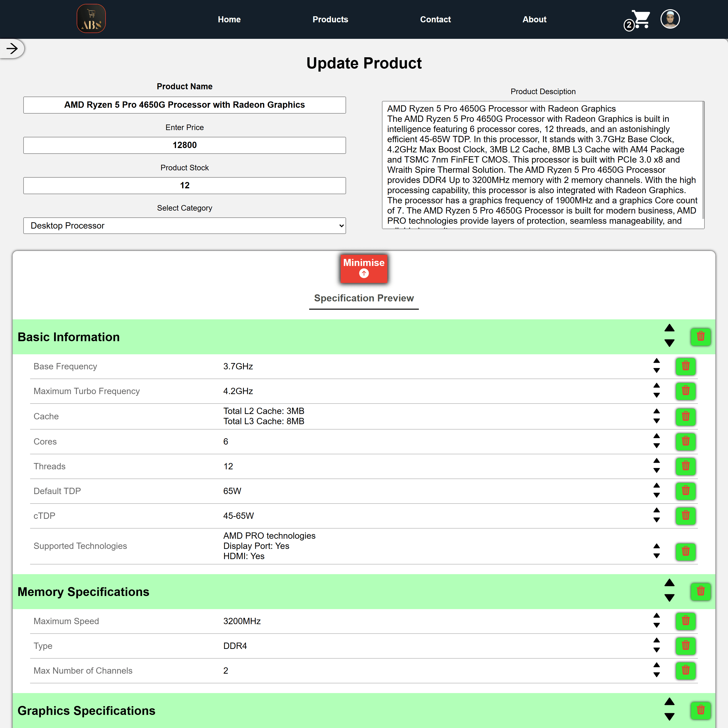Move cTDP row down
The height and width of the screenshot is (728, 728).
tap(656, 520)
